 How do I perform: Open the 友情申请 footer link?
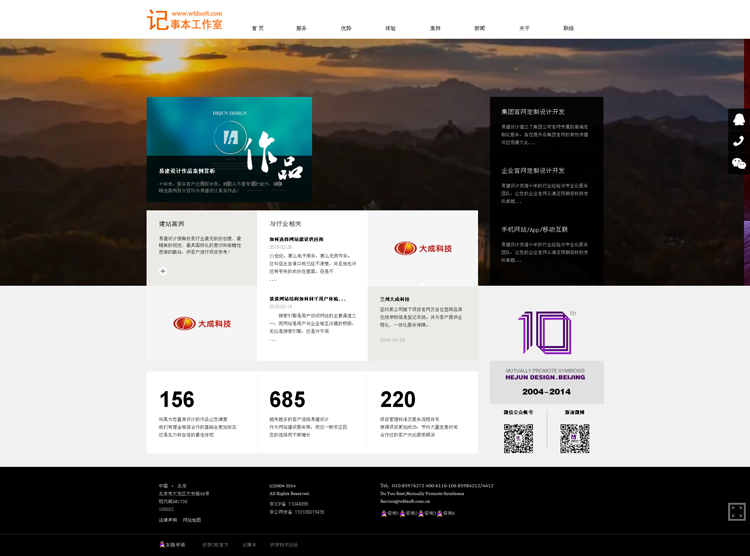[x=175, y=545]
